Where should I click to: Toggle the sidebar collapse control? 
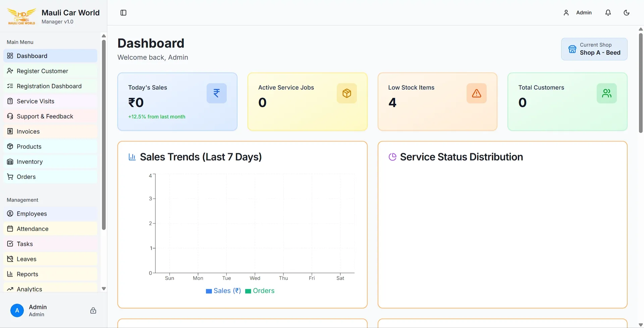[123, 12]
